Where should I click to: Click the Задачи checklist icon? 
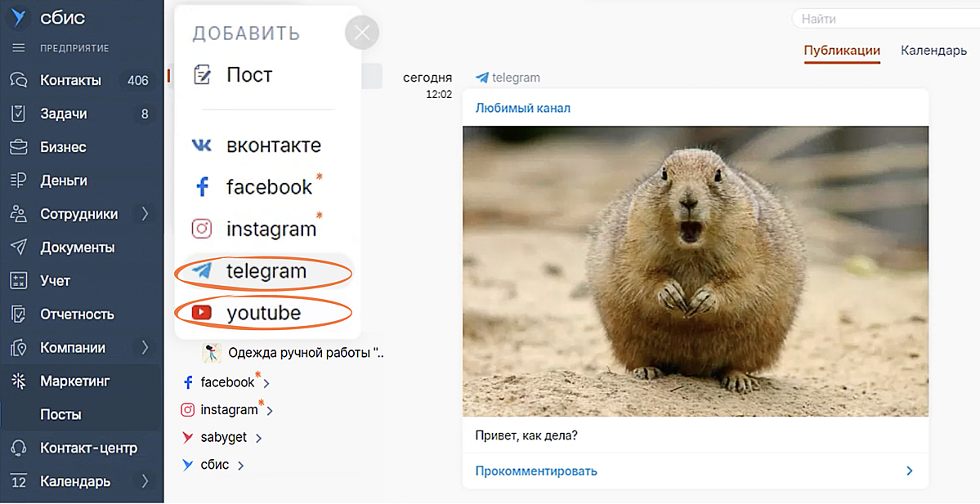[18, 114]
